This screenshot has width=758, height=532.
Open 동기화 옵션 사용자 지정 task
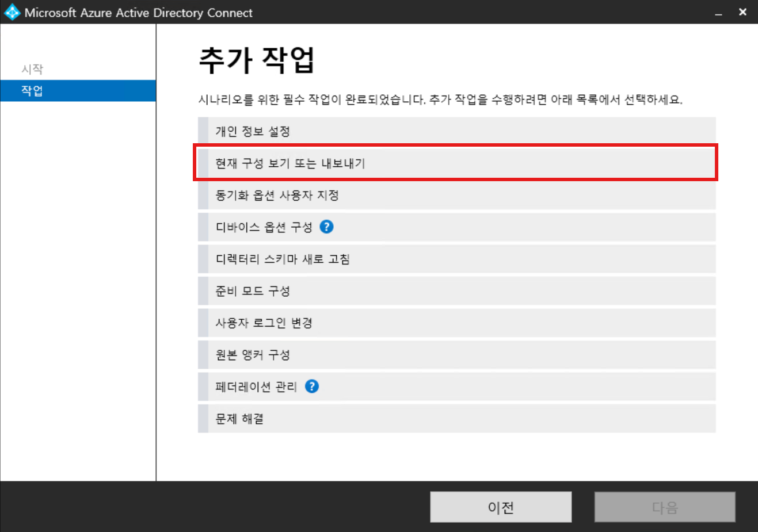click(x=457, y=196)
